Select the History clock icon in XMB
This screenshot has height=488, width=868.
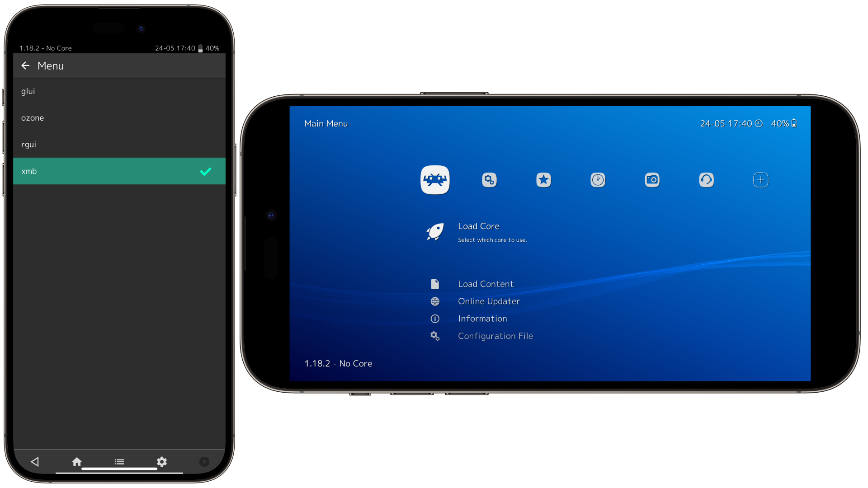point(598,180)
